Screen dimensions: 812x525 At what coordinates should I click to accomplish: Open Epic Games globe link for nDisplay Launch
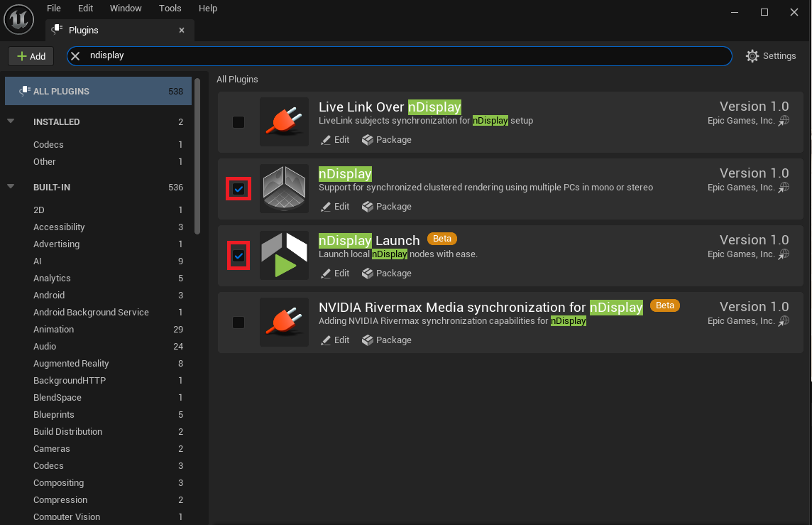(x=784, y=254)
